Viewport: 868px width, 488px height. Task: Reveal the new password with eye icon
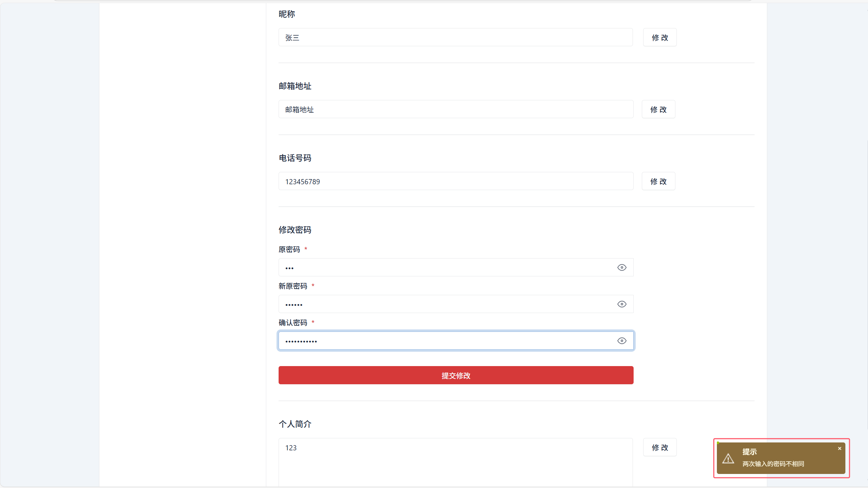pyautogui.click(x=622, y=304)
